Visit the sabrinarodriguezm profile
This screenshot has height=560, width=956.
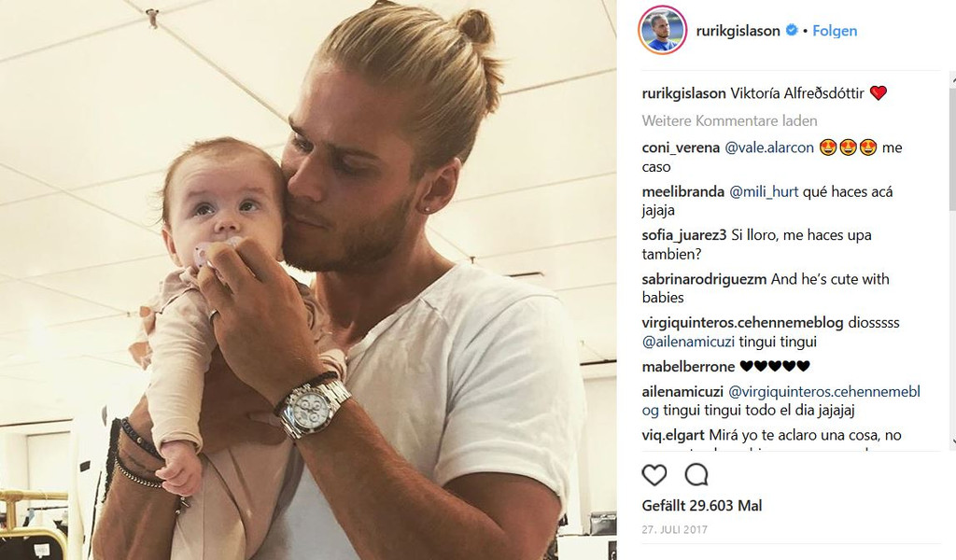click(704, 279)
